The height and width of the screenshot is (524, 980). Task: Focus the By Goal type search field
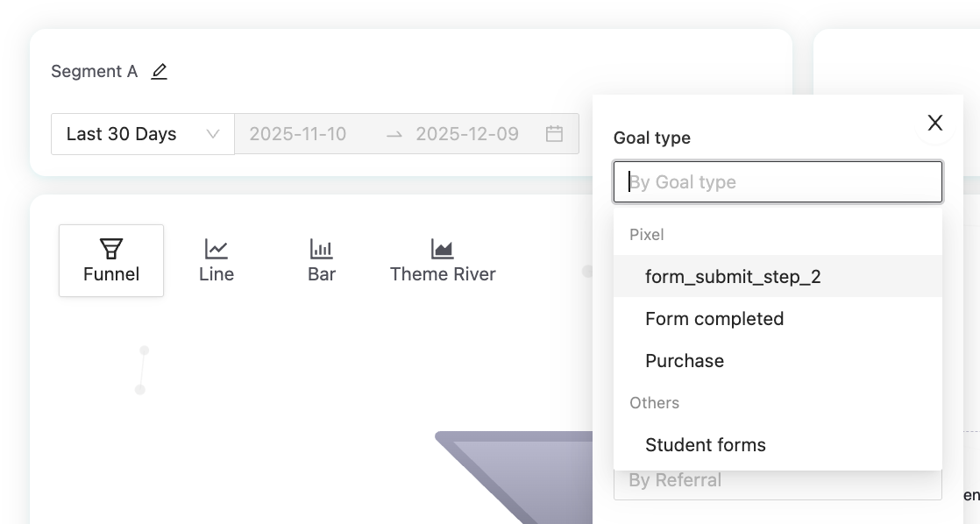[778, 182]
